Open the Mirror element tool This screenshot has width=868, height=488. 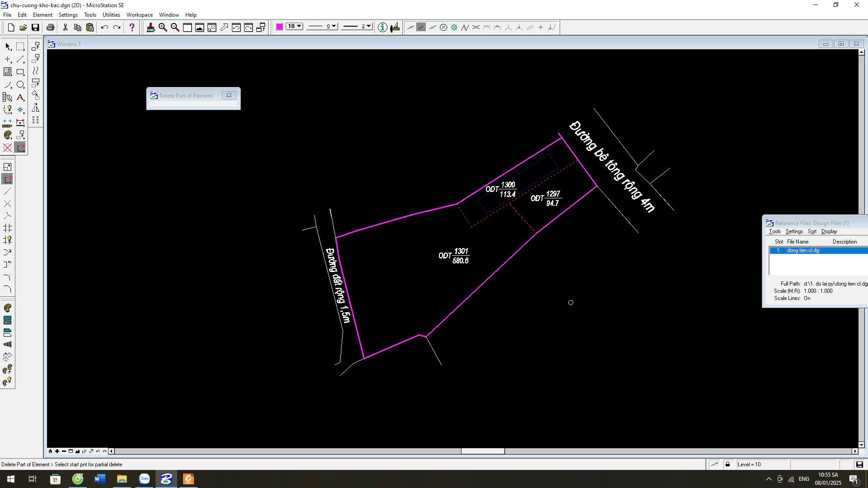(35, 108)
